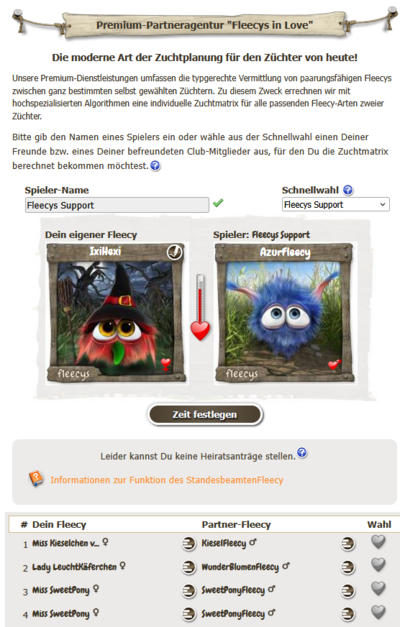The width and height of the screenshot is (400, 627).
Task: Open help icon after 'berechnet bekommen möchtest'
Action: [155, 166]
